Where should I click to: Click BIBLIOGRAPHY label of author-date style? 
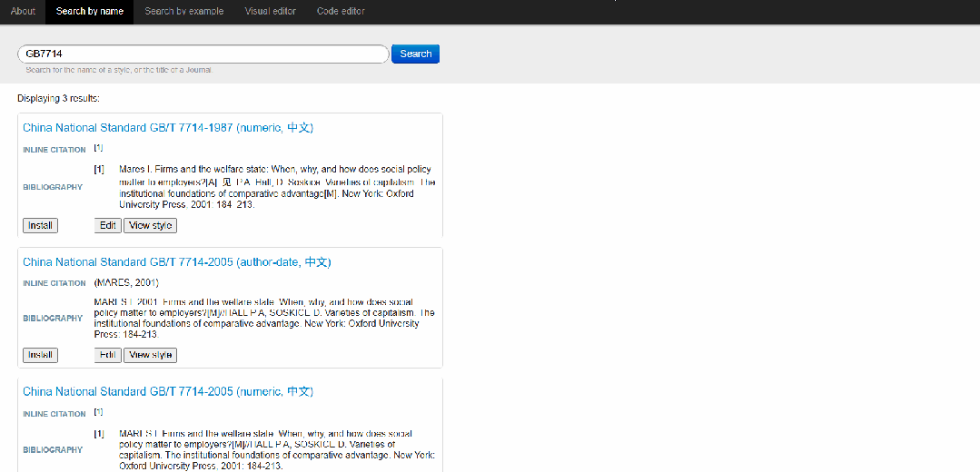pyautogui.click(x=53, y=318)
